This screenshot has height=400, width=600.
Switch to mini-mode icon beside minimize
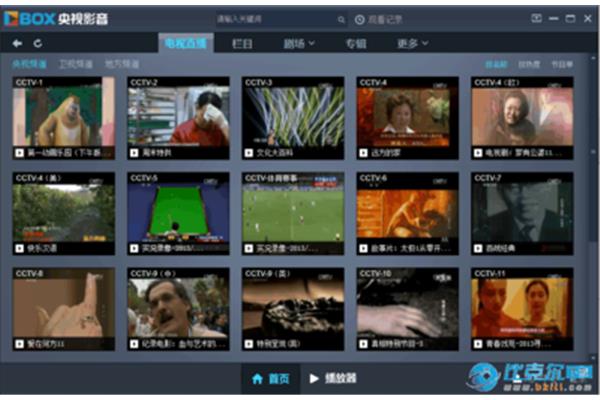pos(536,18)
